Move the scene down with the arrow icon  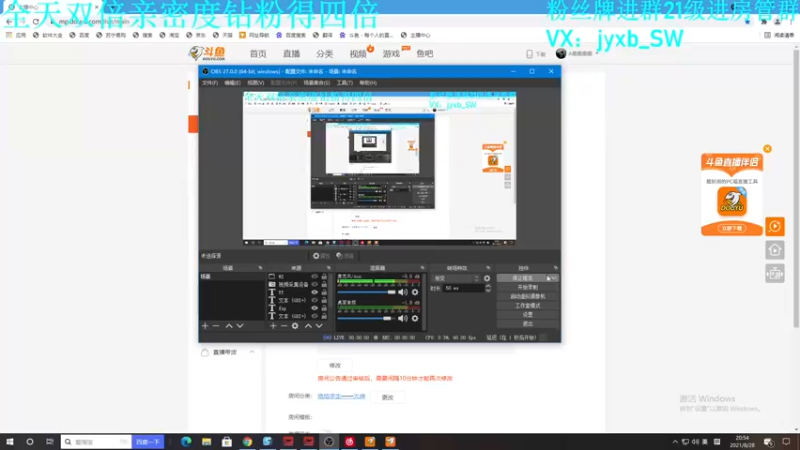coord(240,326)
